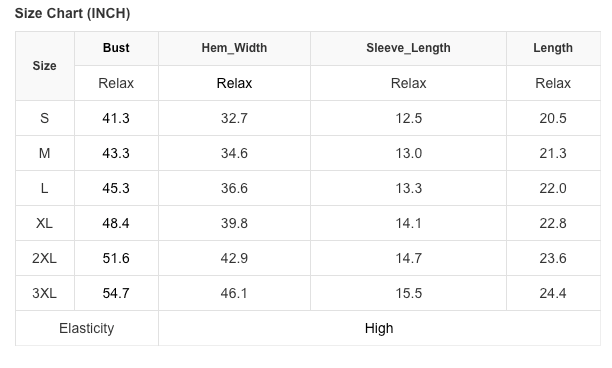This screenshot has height=368, width=612.
Task: Click hem width value 46.1
Action: point(234,293)
